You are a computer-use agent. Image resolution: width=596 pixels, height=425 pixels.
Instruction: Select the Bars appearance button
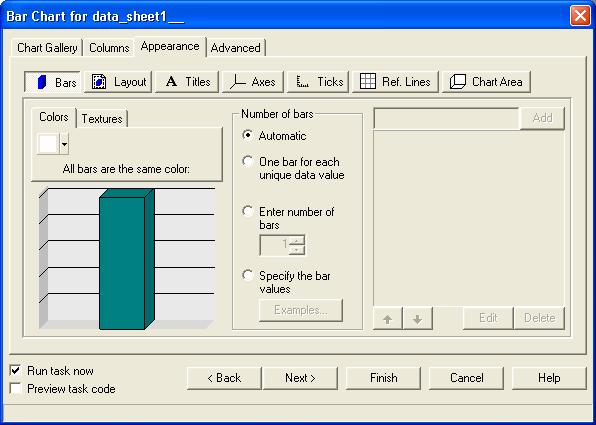tap(52, 82)
